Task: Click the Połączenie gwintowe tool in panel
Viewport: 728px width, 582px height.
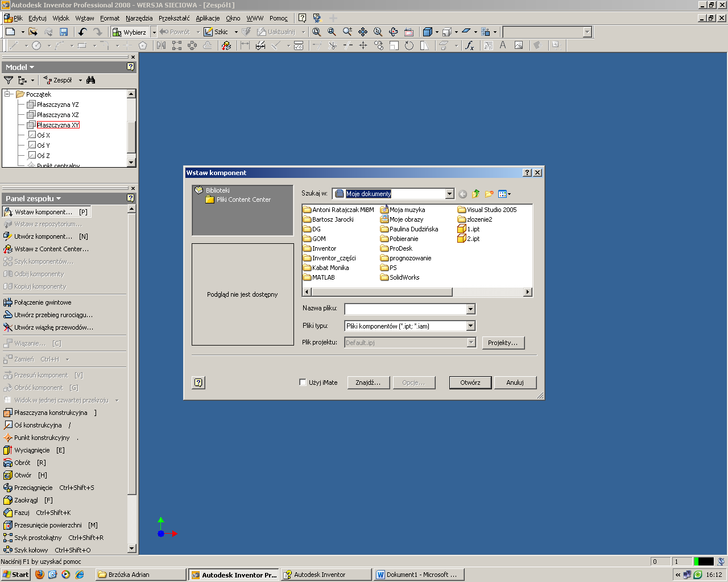Action: [x=38, y=302]
